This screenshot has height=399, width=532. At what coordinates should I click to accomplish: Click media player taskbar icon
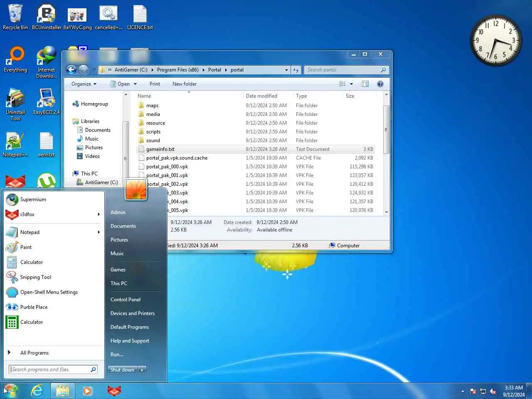87,391
